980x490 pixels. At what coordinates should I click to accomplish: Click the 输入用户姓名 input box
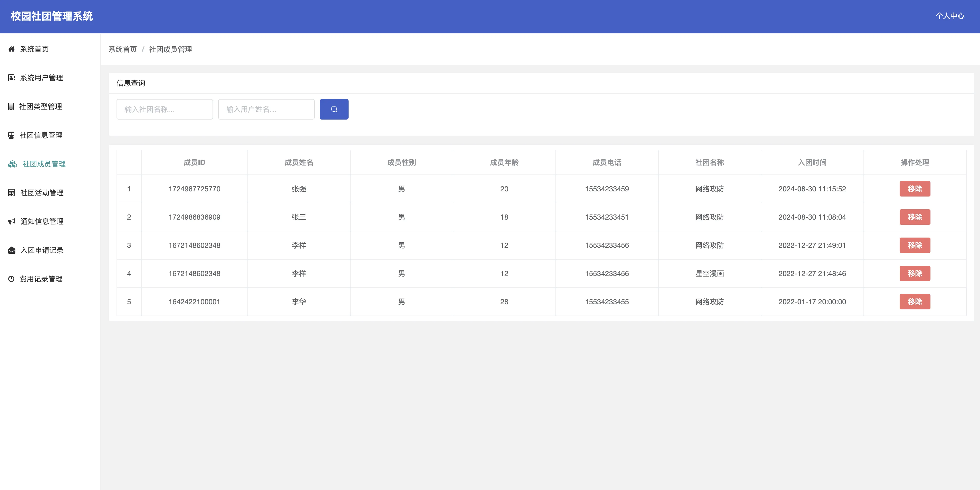click(x=266, y=110)
